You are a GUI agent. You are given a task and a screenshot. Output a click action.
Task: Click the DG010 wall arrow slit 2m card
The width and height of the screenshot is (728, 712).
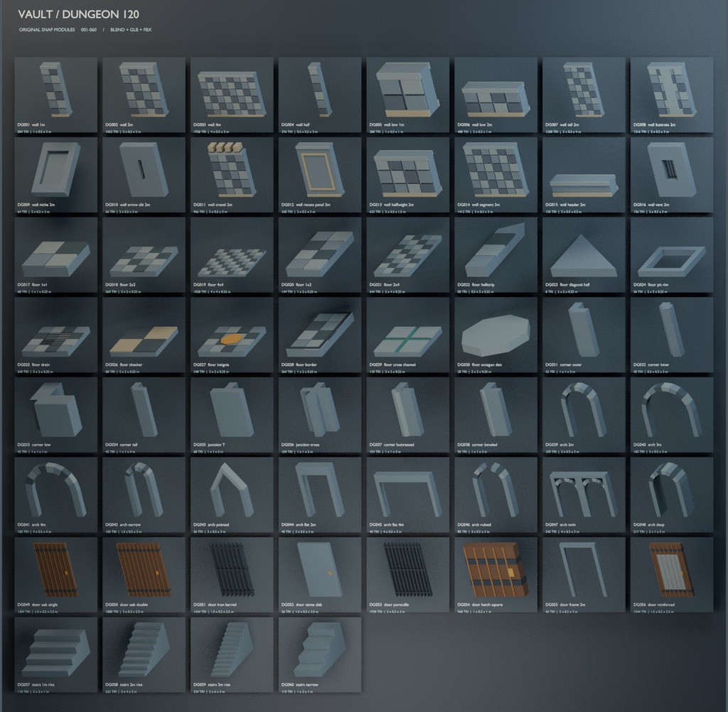[x=144, y=176]
